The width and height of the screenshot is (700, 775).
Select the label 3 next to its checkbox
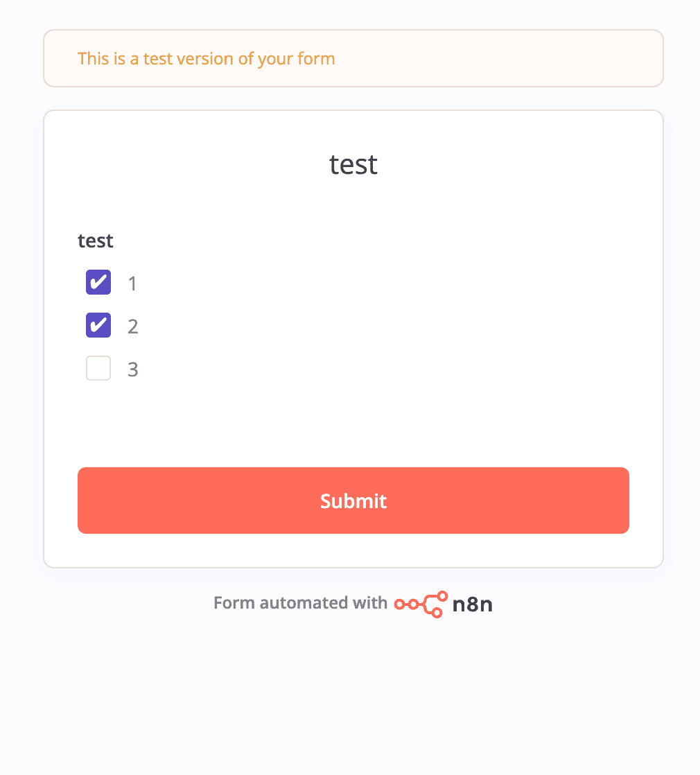[132, 369]
